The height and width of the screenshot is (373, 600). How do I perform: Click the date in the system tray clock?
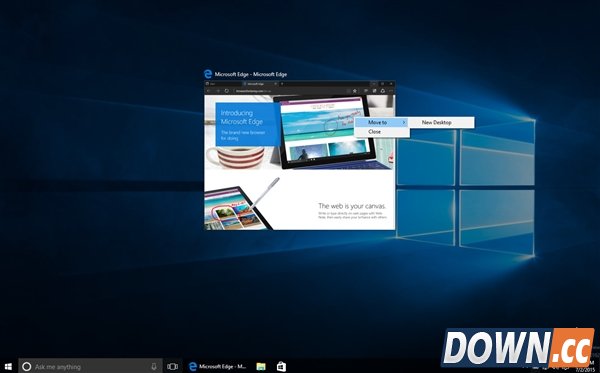coord(584,370)
